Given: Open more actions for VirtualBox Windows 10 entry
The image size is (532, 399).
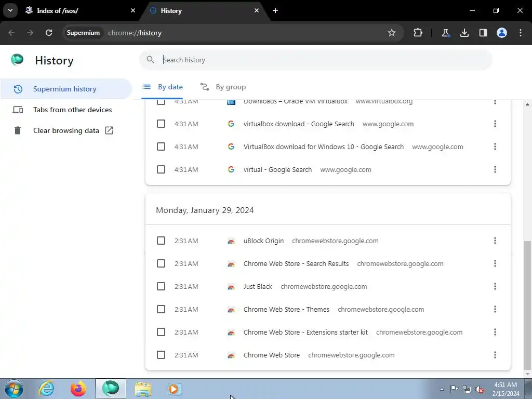Looking at the screenshot, I should pos(495,147).
